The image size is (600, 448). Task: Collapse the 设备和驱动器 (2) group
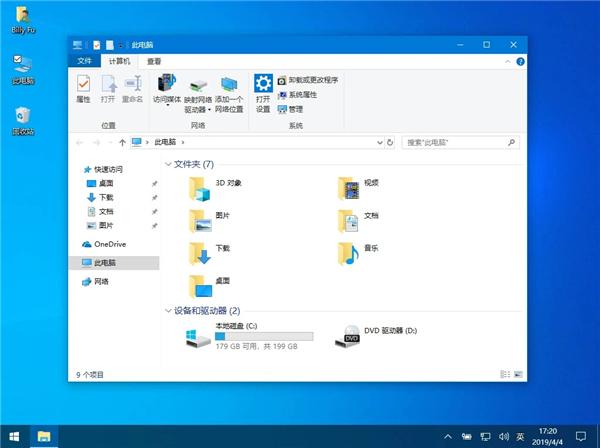coord(168,311)
